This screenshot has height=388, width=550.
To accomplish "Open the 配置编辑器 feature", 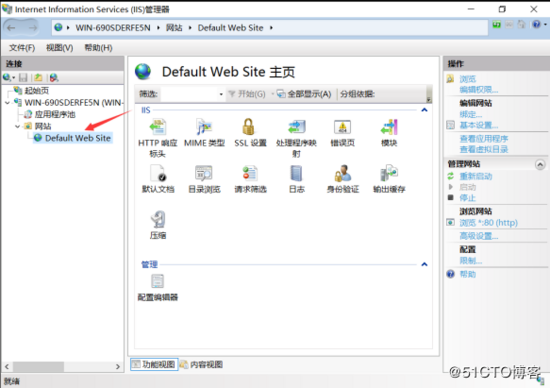I will 157,288.
